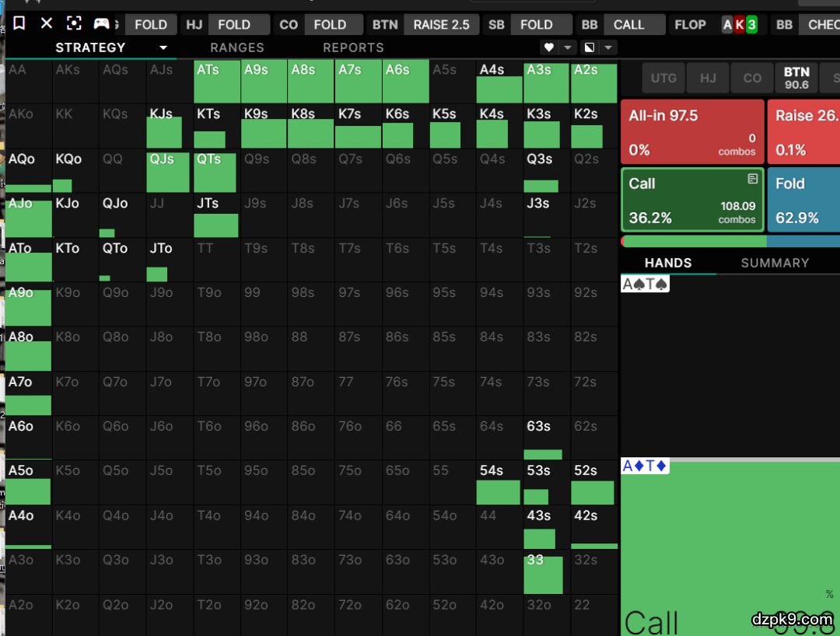Select the ATs hand cell in matrix

[x=216, y=82]
